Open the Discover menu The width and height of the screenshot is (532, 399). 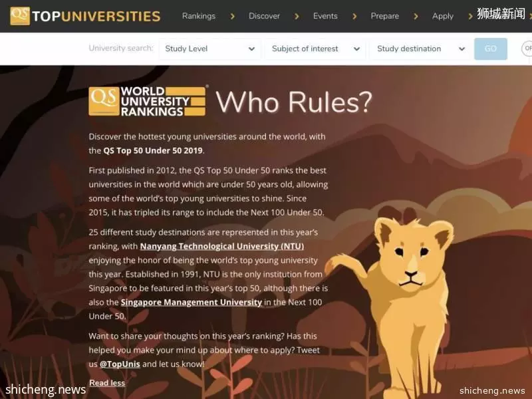pos(264,16)
